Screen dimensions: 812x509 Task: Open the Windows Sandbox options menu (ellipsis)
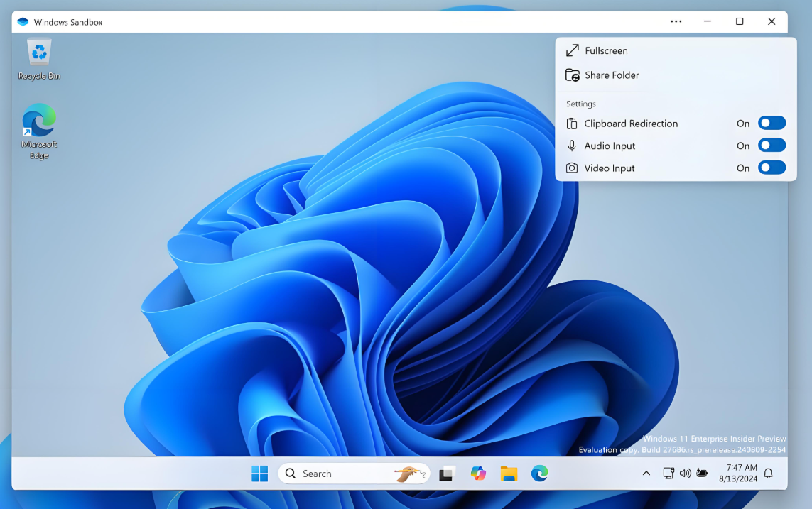tap(676, 21)
